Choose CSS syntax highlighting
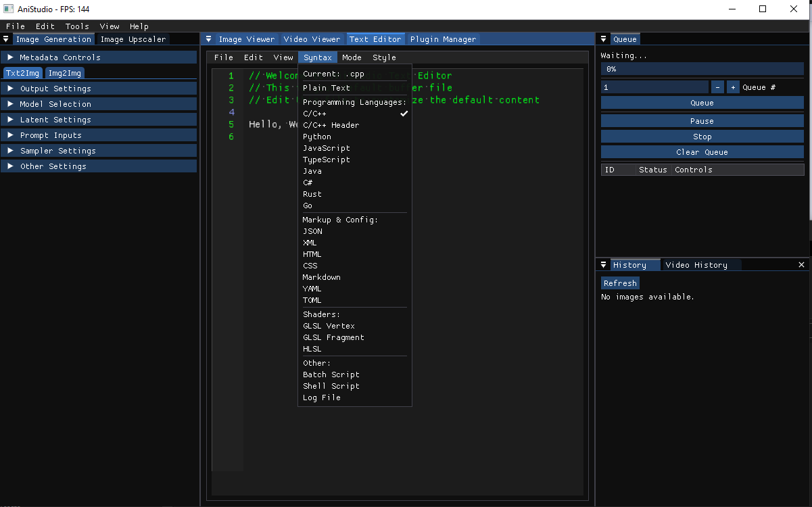 pos(355,266)
